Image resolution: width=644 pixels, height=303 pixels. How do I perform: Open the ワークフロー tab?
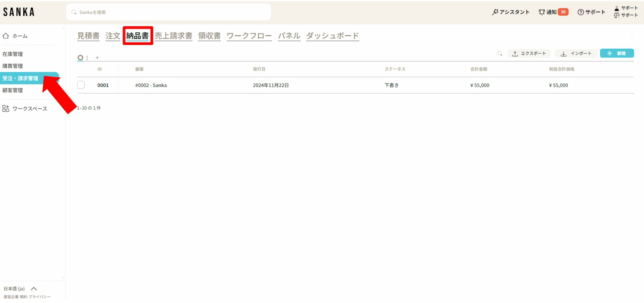coord(249,36)
